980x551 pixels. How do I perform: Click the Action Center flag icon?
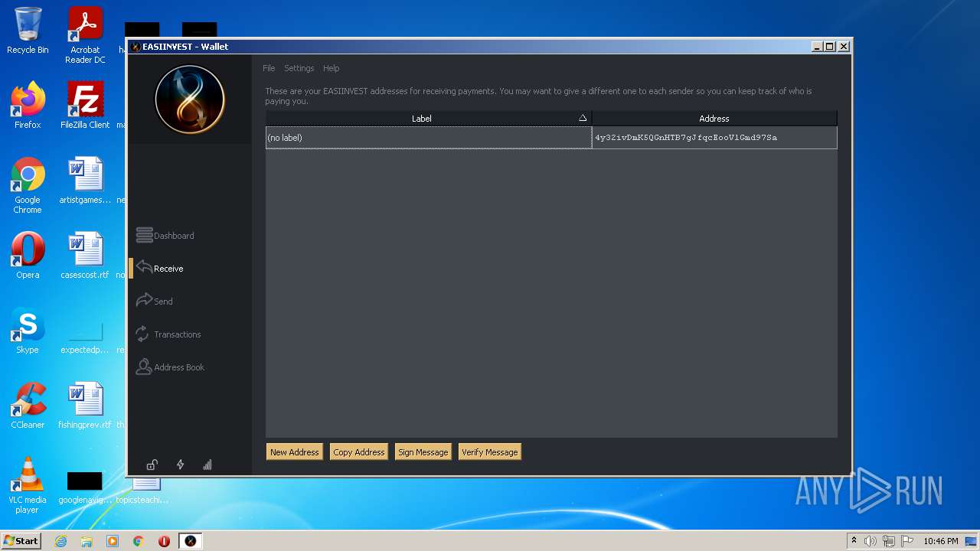pyautogui.click(x=906, y=541)
